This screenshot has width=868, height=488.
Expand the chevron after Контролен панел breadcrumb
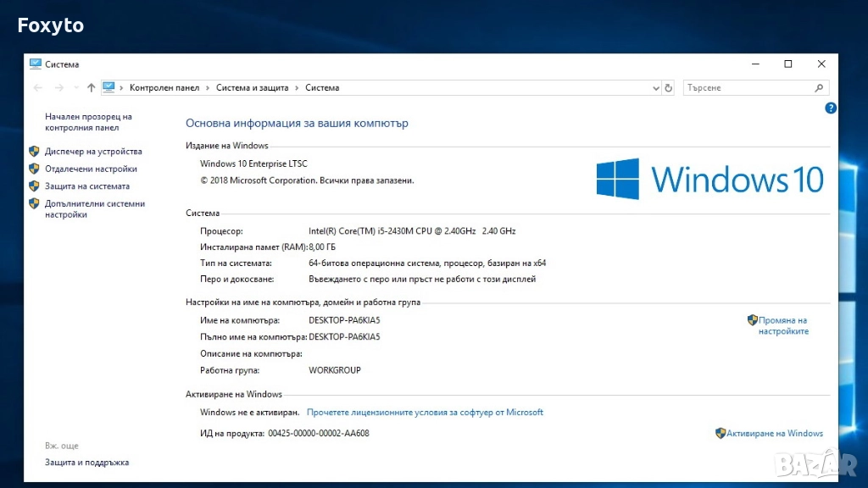point(209,88)
